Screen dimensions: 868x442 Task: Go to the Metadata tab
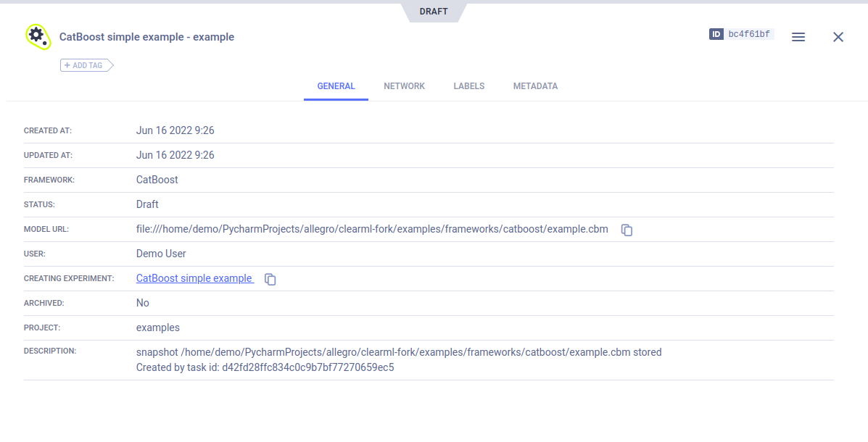pyautogui.click(x=535, y=86)
